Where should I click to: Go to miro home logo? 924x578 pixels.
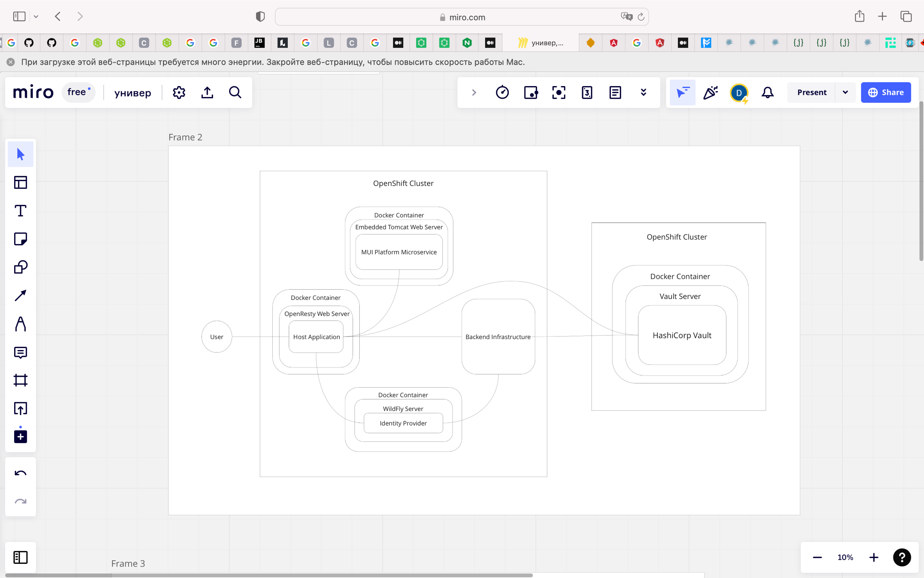tap(33, 93)
